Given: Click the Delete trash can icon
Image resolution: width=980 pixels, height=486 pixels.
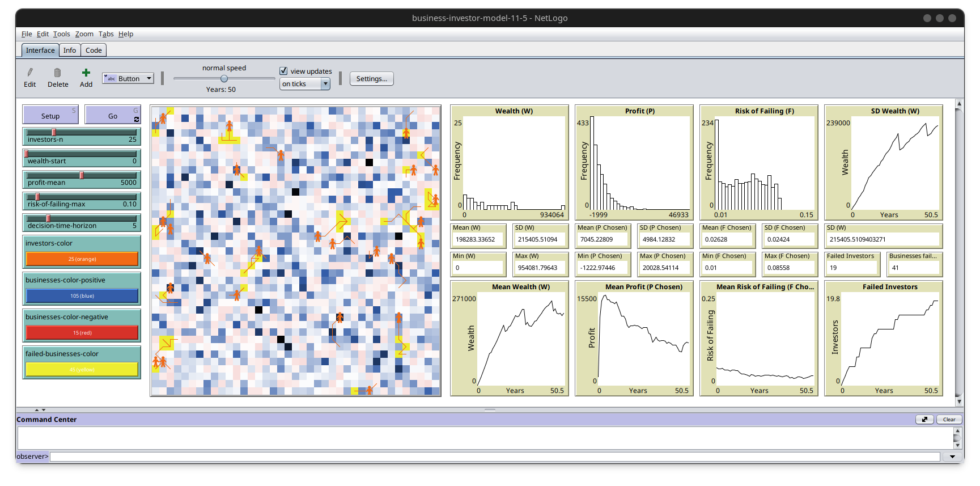Looking at the screenshot, I should [x=57, y=73].
